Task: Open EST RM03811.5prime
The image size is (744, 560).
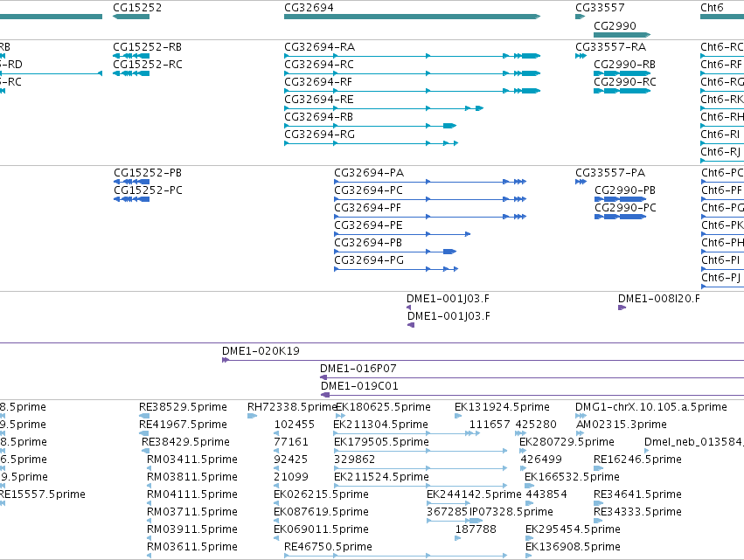Action: pyautogui.click(x=192, y=478)
